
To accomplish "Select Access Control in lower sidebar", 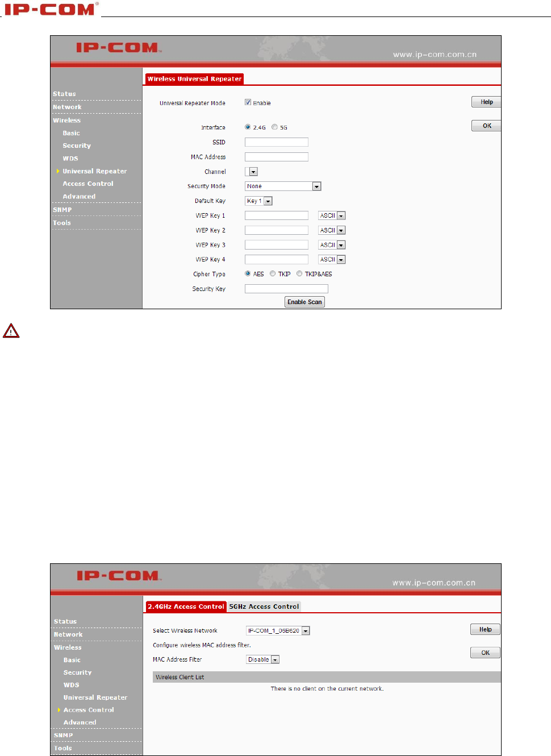I will (x=89, y=710).
